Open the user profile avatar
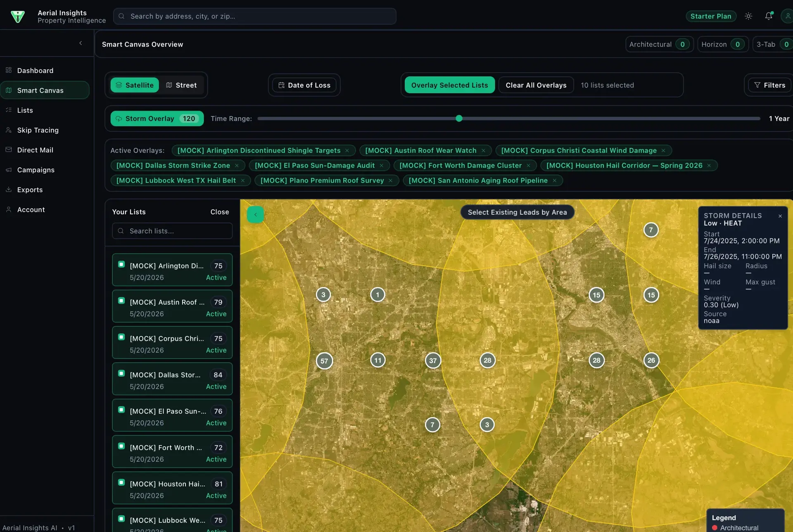 (787, 16)
